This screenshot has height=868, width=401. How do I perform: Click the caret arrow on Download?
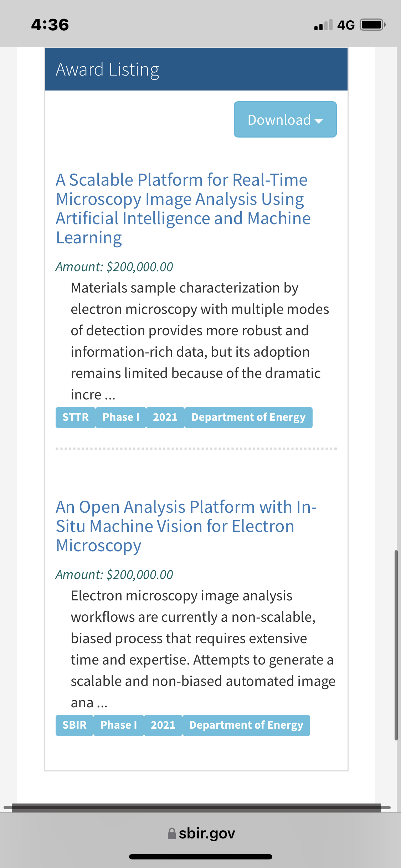point(319,121)
